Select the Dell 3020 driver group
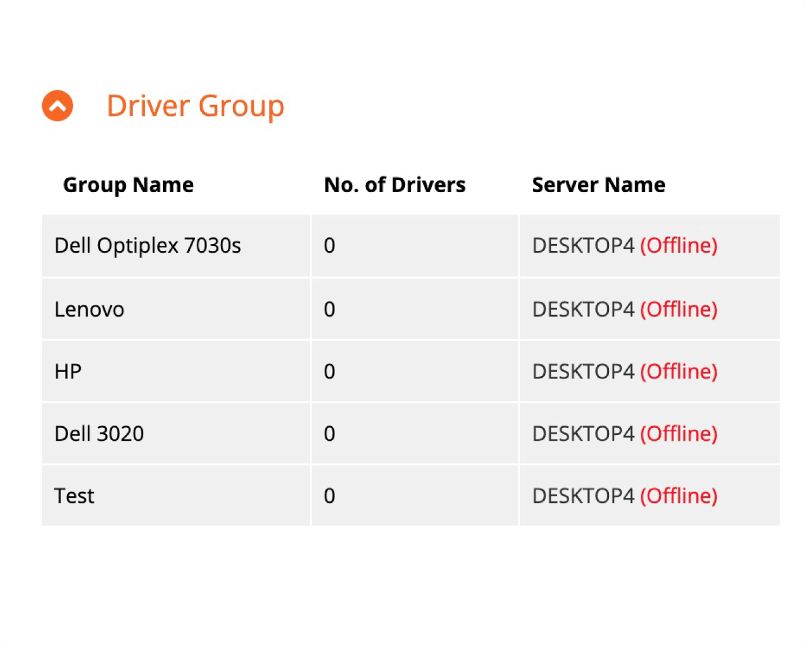The width and height of the screenshot is (812, 653). [99, 434]
